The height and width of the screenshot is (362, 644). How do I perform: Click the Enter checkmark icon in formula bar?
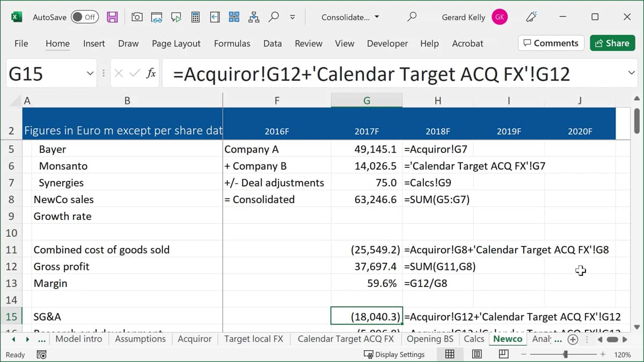135,73
